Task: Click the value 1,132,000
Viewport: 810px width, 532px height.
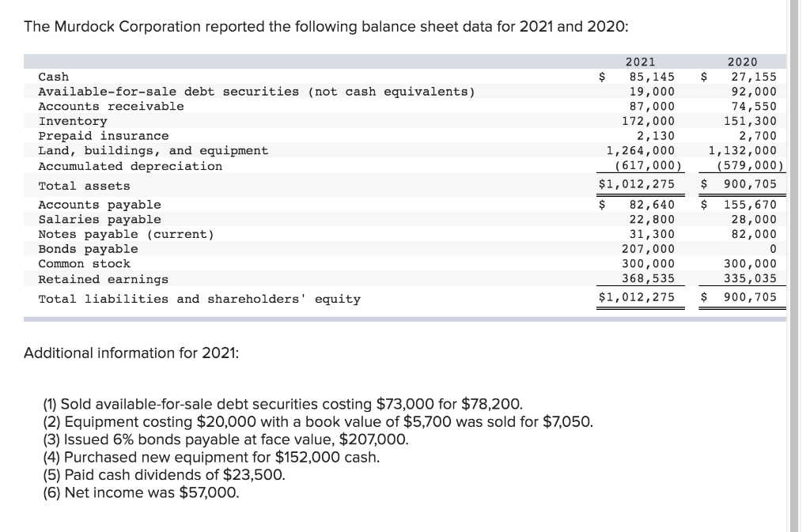Action: point(742,151)
